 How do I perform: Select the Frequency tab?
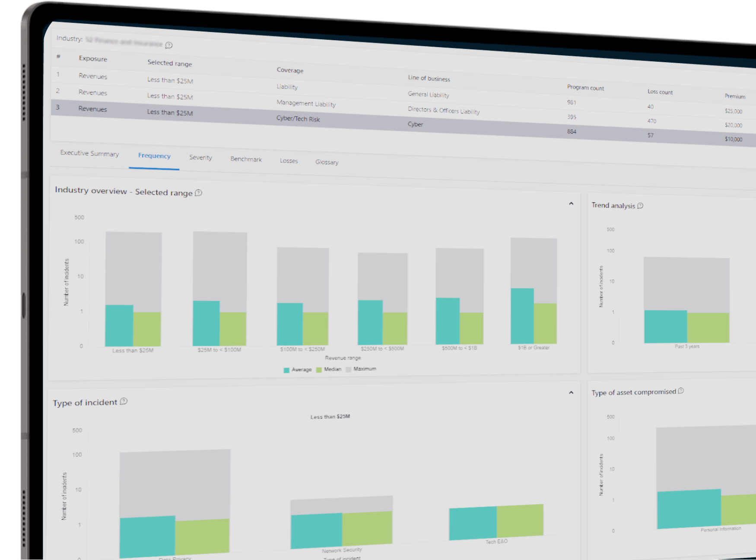coord(154,156)
